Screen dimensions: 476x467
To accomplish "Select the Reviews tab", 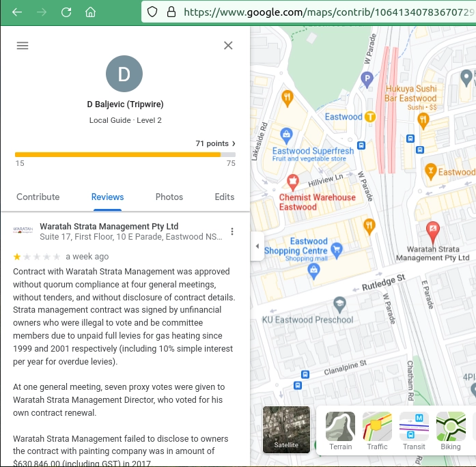I will click(107, 197).
